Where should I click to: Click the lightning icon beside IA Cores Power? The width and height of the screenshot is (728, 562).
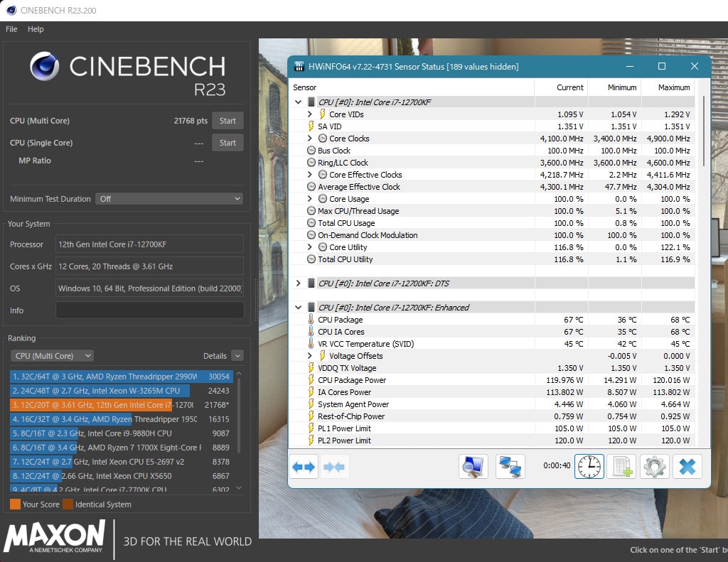(311, 391)
